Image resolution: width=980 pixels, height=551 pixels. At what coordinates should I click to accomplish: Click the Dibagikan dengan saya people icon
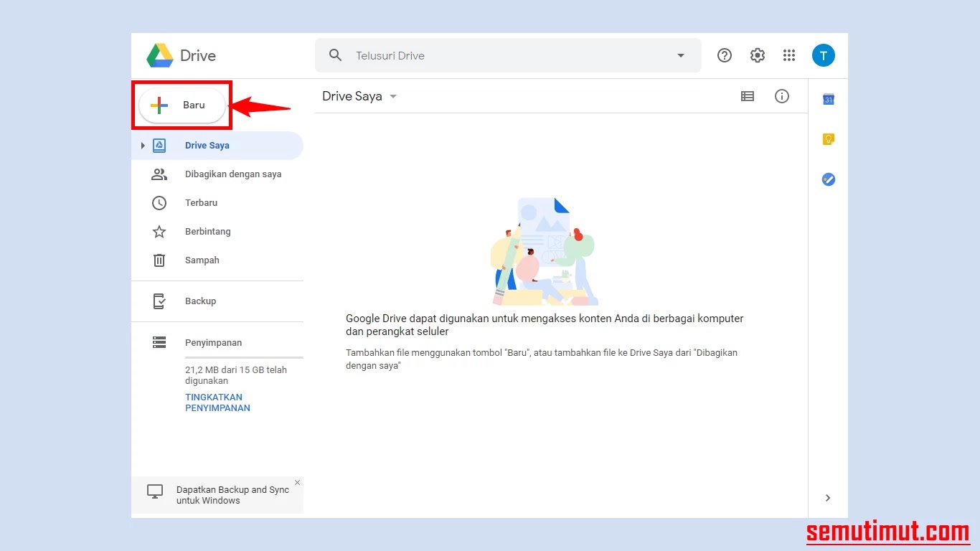pos(159,174)
